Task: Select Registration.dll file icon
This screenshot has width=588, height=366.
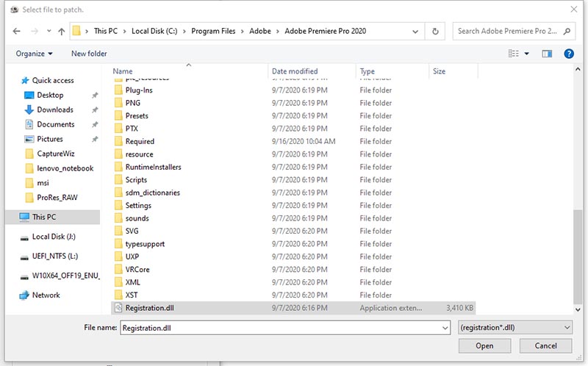Action: [118, 308]
